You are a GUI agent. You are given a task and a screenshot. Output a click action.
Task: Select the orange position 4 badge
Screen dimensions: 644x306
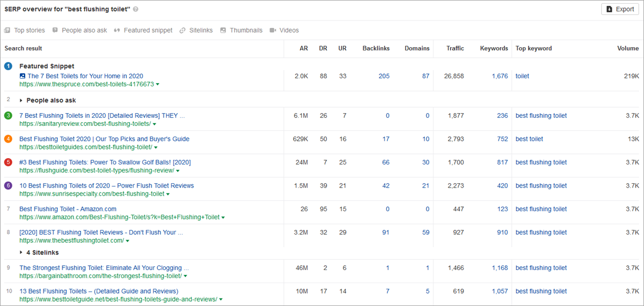(8, 139)
